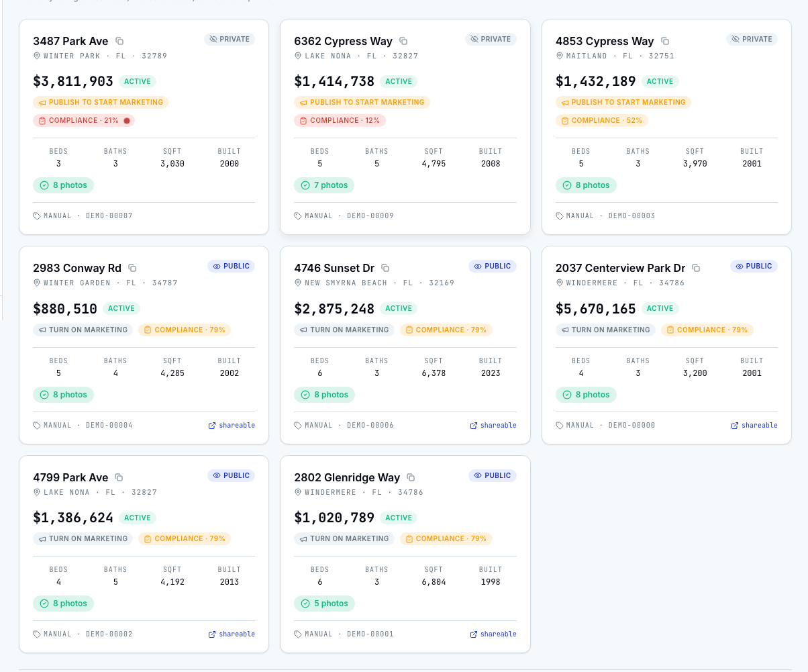Viewport: 808px width, 672px height.
Task: Open the 6362 Cypress Way listing title
Action: tap(343, 41)
